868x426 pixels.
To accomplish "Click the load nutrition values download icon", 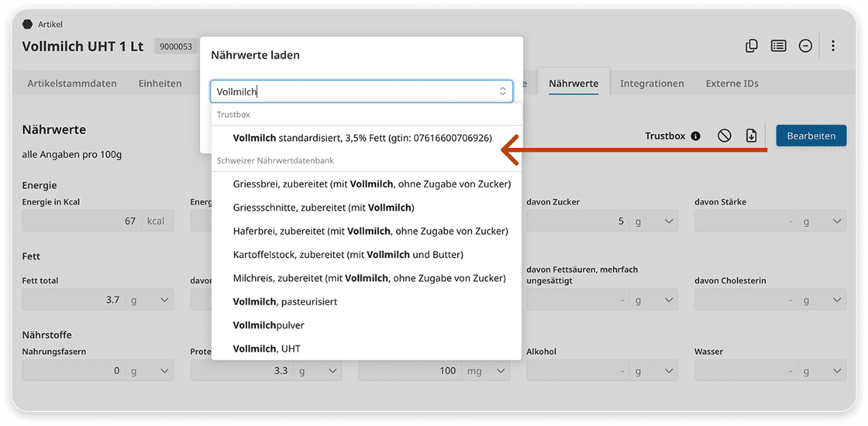I will (x=751, y=136).
